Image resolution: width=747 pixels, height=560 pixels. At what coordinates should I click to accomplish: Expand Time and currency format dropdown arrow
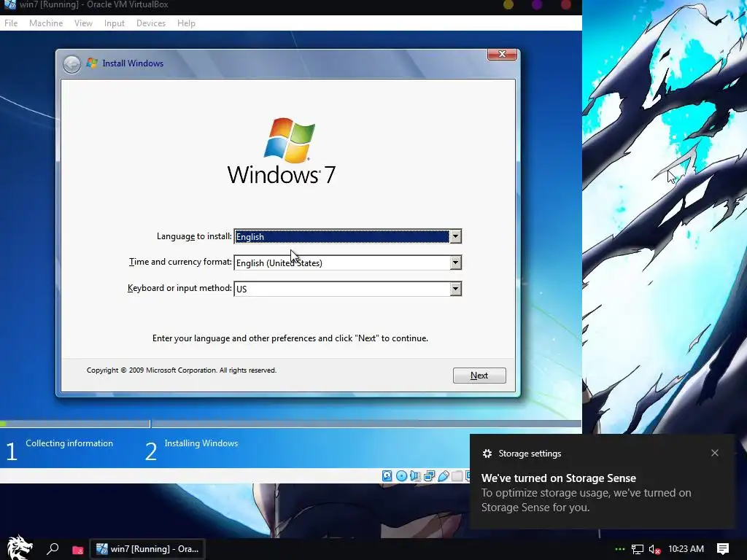455,262
